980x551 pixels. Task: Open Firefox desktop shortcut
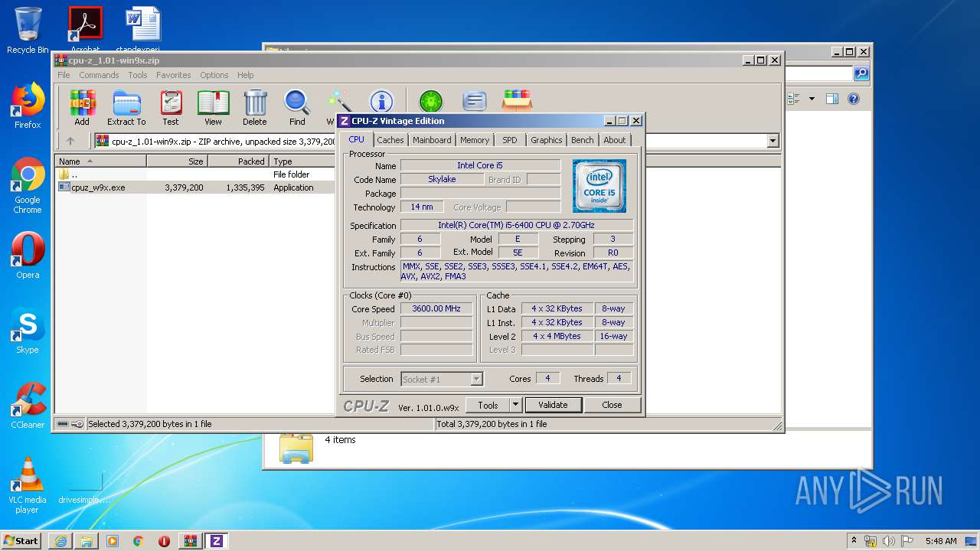click(28, 106)
